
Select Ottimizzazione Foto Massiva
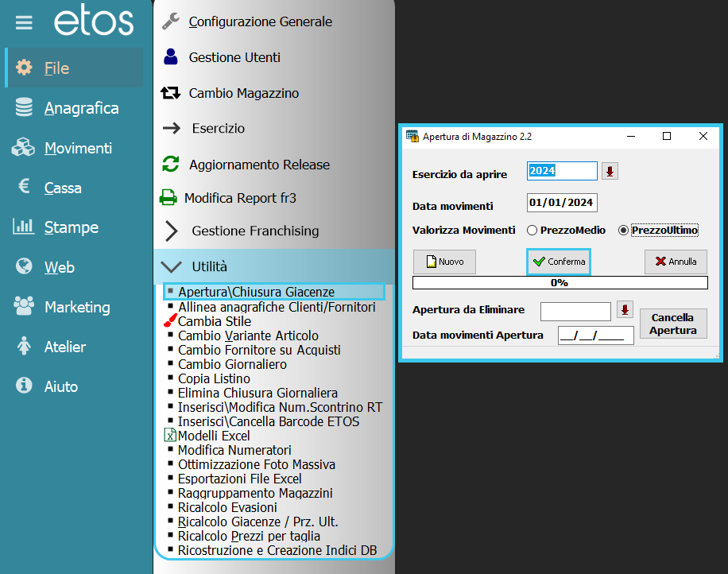point(256,464)
